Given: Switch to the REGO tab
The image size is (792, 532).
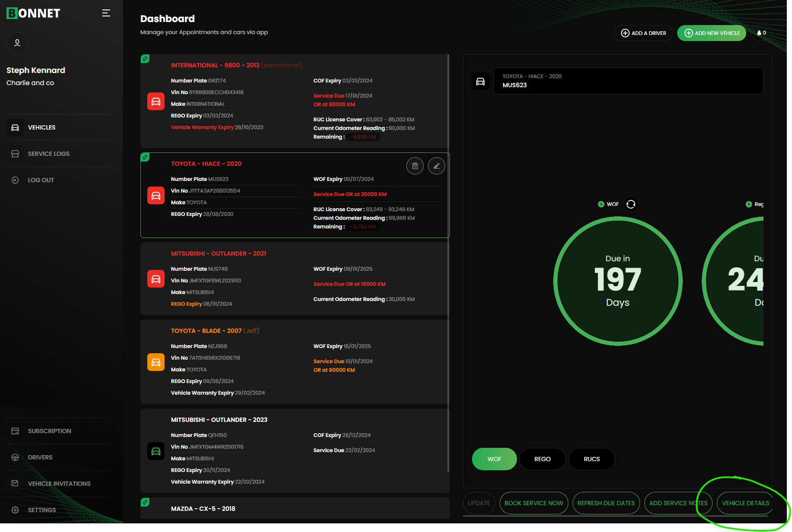Looking at the screenshot, I should coord(542,459).
